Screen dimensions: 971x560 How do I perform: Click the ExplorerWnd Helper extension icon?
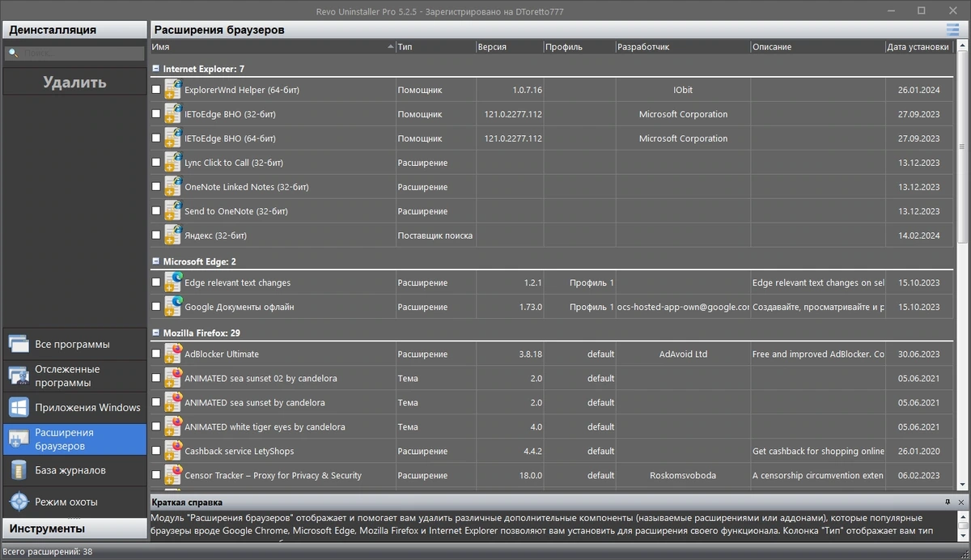click(173, 90)
